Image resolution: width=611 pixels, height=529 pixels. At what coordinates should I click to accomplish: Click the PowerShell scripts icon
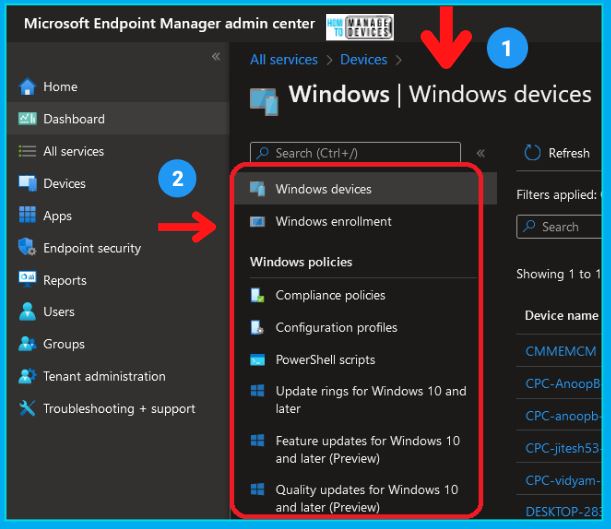click(x=258, y=360)
